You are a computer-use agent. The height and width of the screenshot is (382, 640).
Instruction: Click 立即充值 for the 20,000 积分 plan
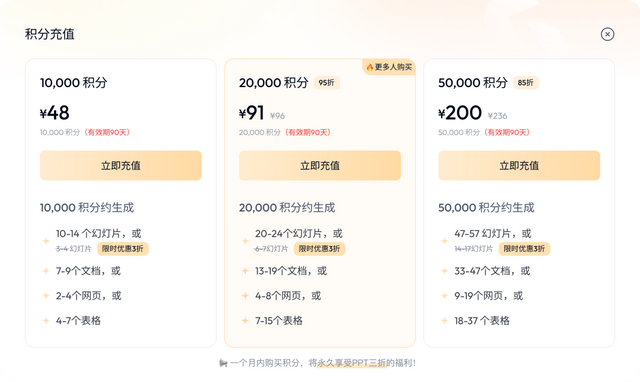pyautogui.click(x=320, y=166)
